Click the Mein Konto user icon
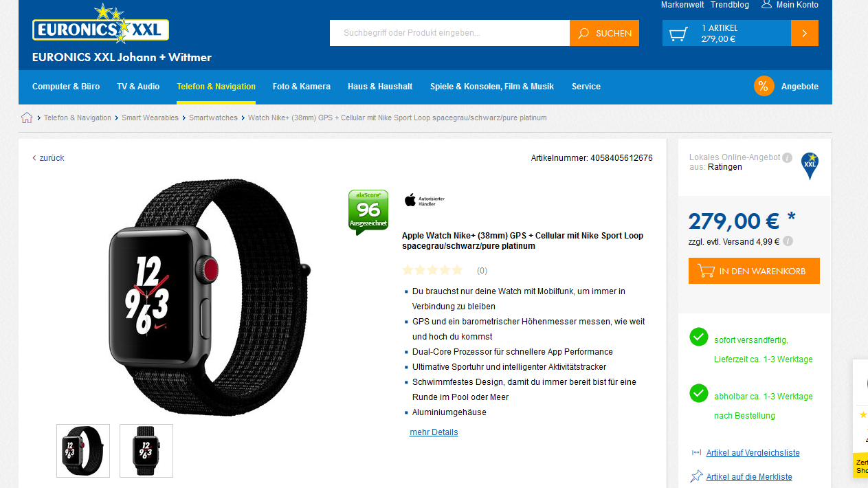868x488 pixels. tap(766, 5)
